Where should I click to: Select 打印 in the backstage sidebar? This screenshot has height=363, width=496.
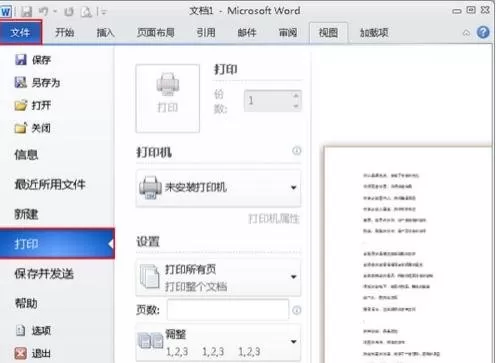point(57,244)
